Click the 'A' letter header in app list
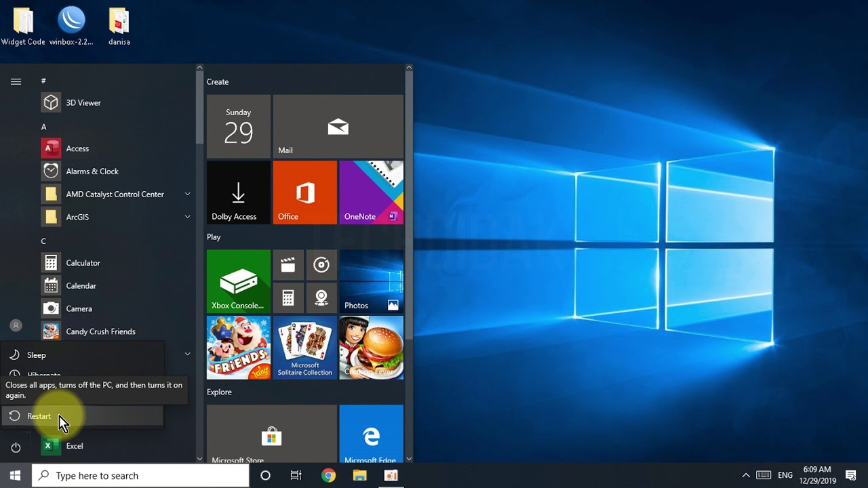The image size is (868, 488). coord(43,127)
